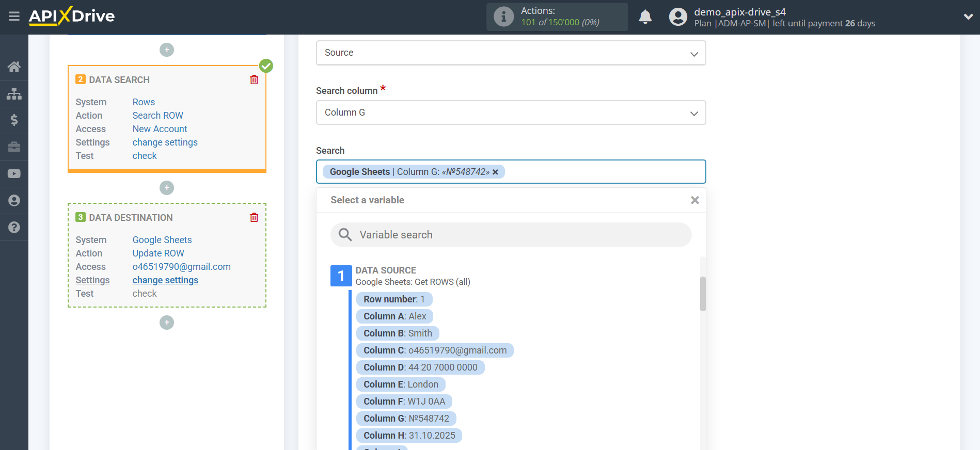Open the billing dollar sidebar icon
Viewport: 980px width, 450px height.
coord(14,120)
